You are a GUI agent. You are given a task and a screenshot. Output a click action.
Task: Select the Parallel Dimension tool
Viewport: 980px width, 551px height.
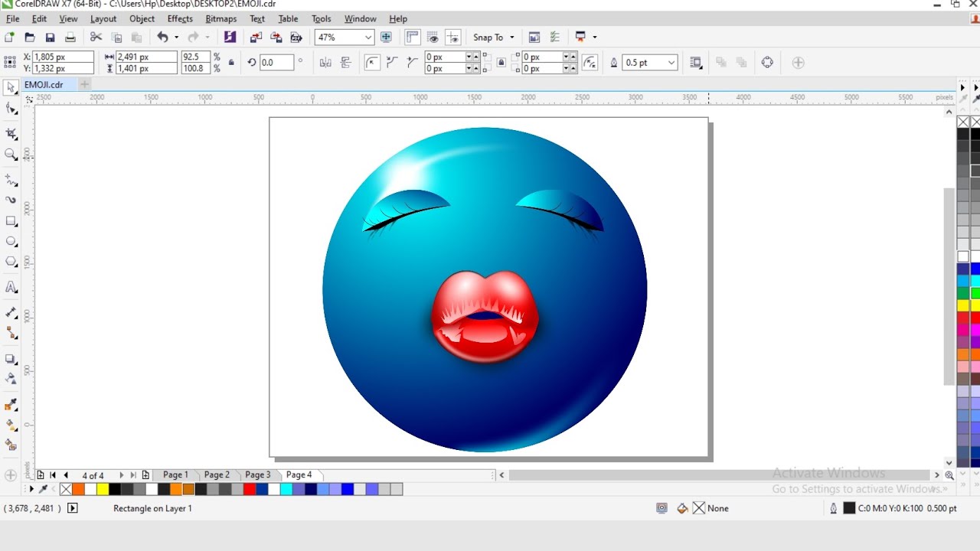tap(11, 312)
